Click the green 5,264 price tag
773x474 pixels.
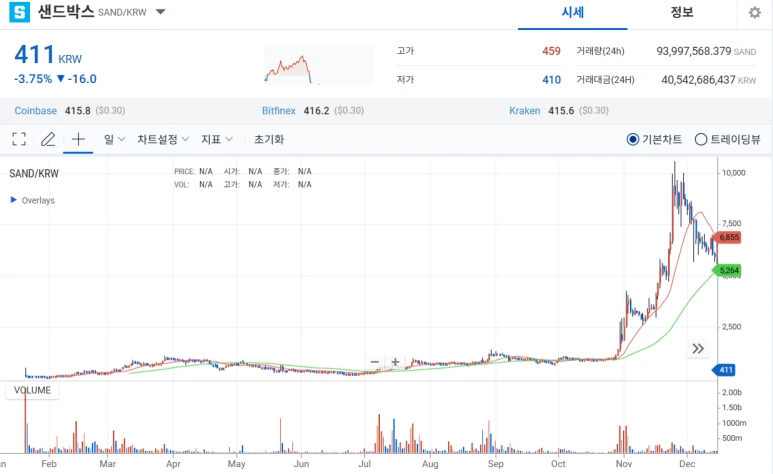click(727, 270)
